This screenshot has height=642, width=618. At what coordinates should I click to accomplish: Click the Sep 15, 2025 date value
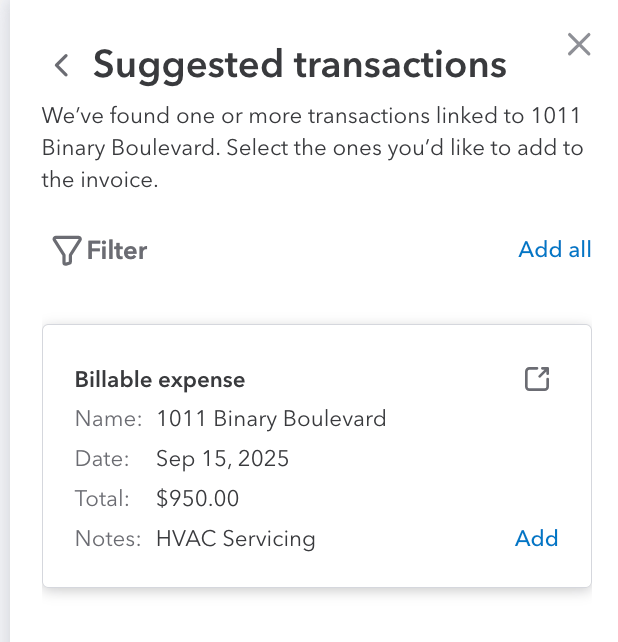point(222,459)
